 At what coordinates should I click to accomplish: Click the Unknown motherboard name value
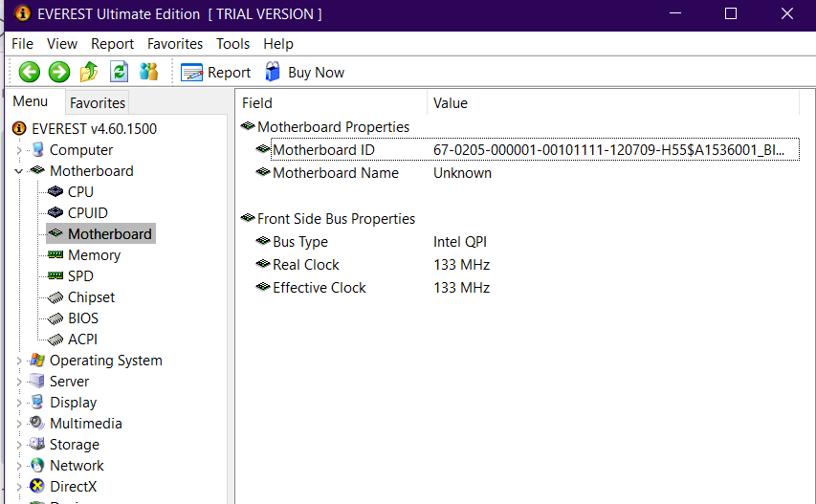462,173
